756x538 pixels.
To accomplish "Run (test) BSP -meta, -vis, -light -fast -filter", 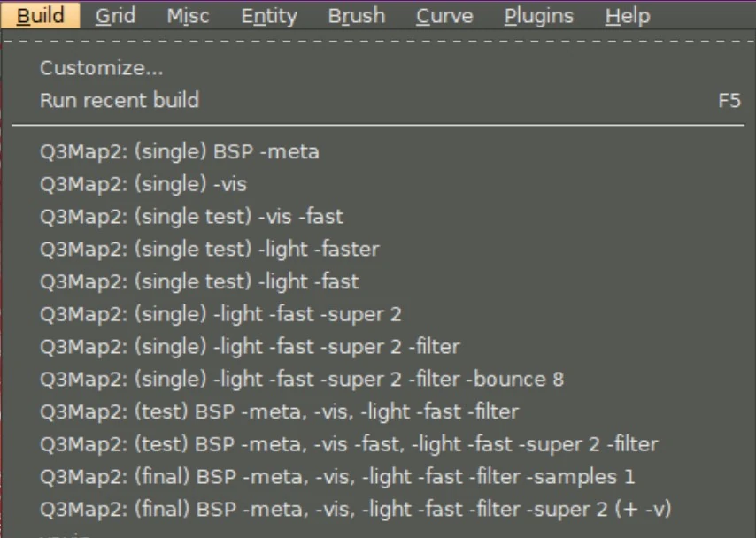I will [x=279, y=411].
